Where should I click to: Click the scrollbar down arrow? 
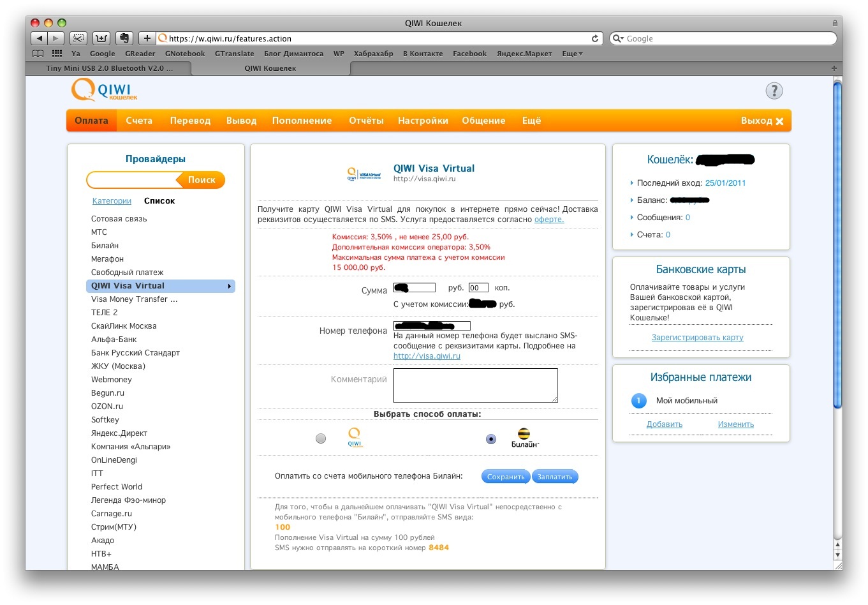pos(837,555)
